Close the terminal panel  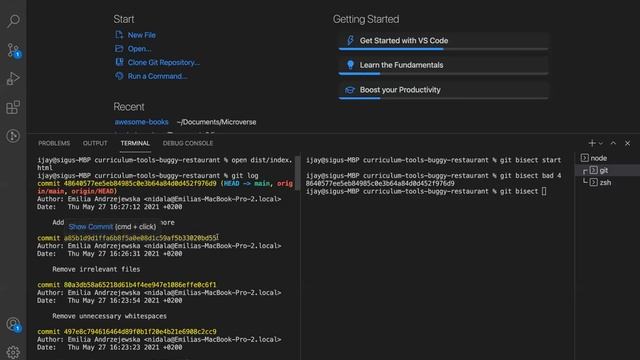pyautogui.click(x=627, y=143)
